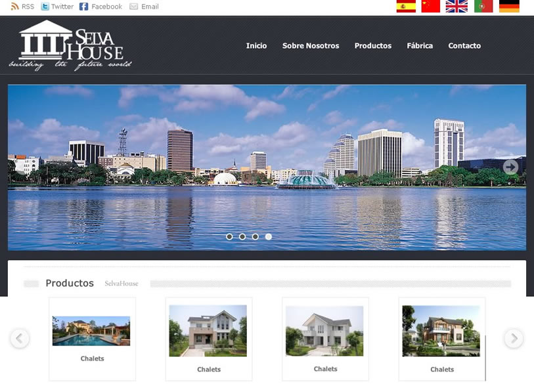Open the chalet thumbnail with swimming pool
The width and height of the screenshot is (534, 392).
91,331
